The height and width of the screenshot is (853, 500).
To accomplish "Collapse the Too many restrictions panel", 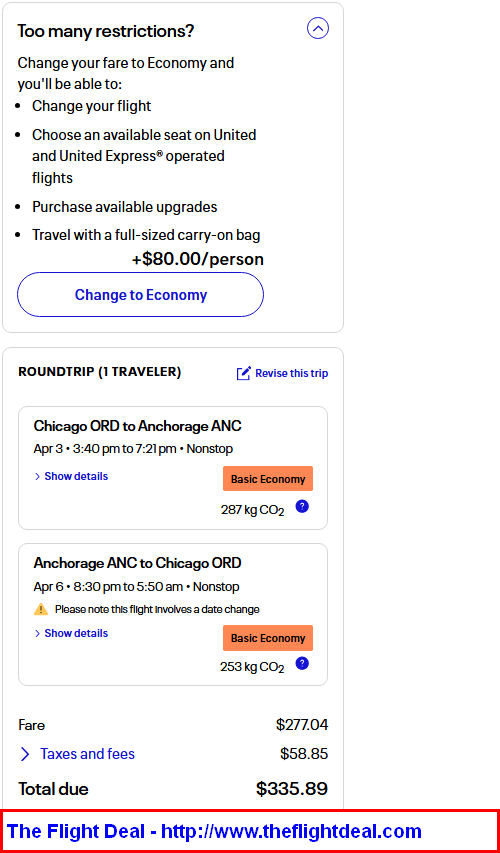I will pyautogui.click(x=318, y=28).
